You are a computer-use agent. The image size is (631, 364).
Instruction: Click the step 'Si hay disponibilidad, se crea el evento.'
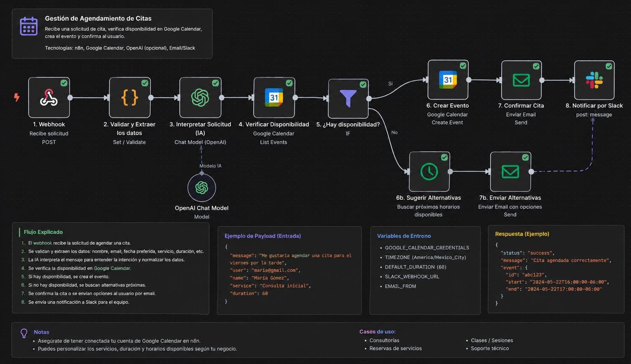click(69, 277)
